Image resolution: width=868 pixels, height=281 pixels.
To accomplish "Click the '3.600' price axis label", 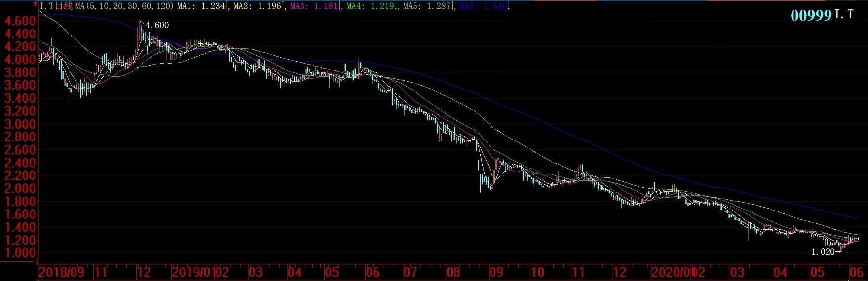I will click(20, 85).
